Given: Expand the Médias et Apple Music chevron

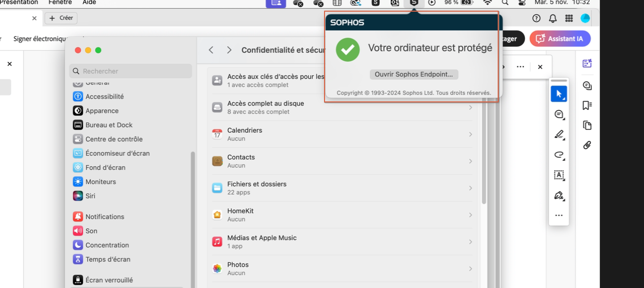Looking at the screenshot, I should [x=470, y=242].
